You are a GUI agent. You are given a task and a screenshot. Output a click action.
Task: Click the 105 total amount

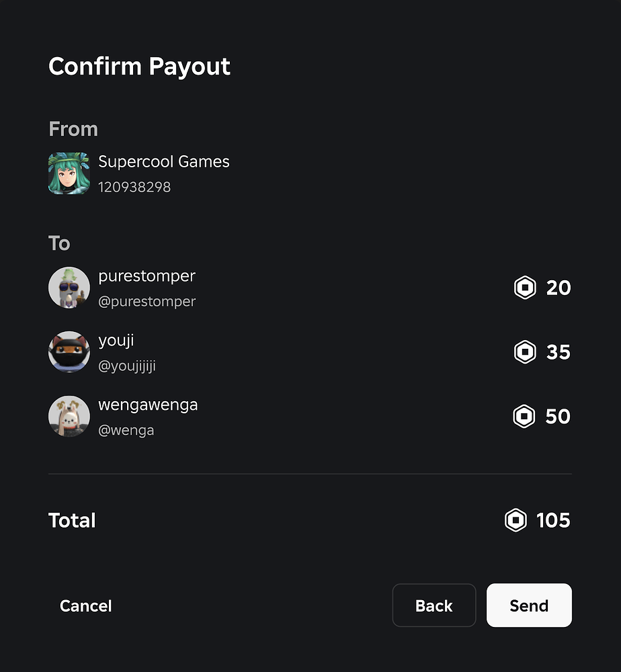coord(554,519)
